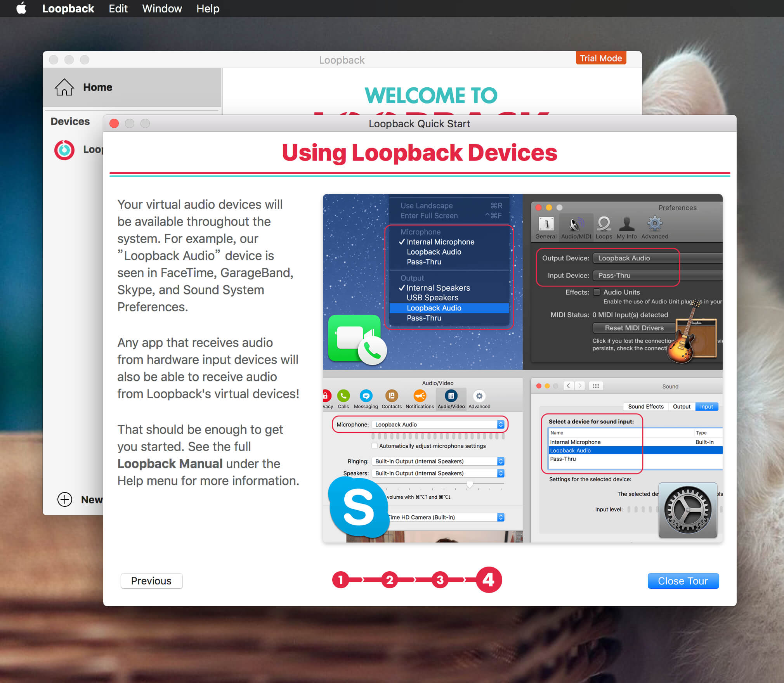Open the Skype Microphone Loopback Audio dropdown
Screen dimensions: 784x683
click(438, 425)
